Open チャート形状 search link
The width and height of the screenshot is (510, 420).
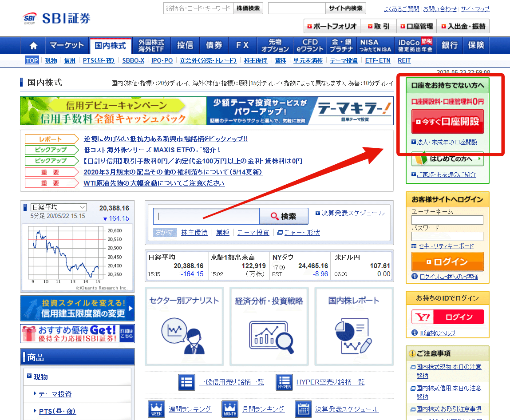click(x=302, y=233)
